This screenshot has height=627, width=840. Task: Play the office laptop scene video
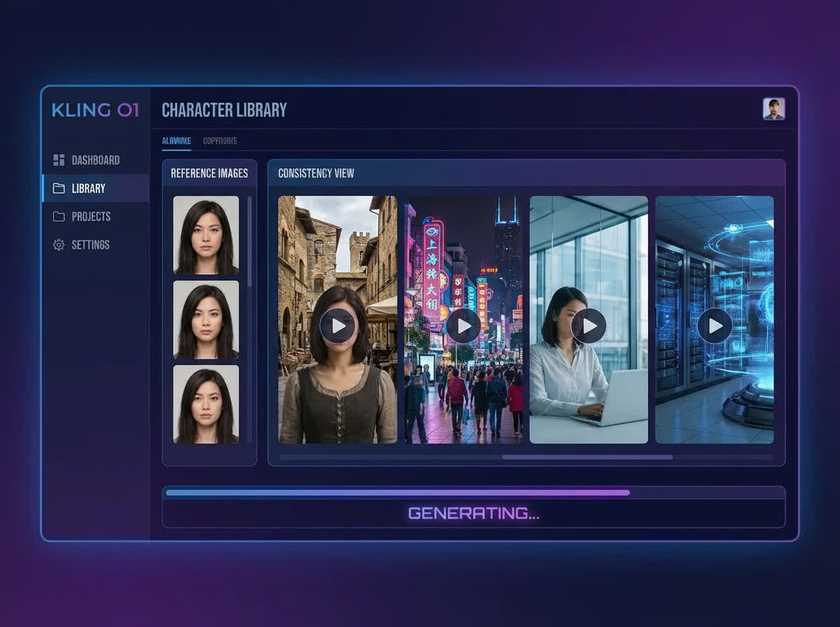(x=590, y=325)
